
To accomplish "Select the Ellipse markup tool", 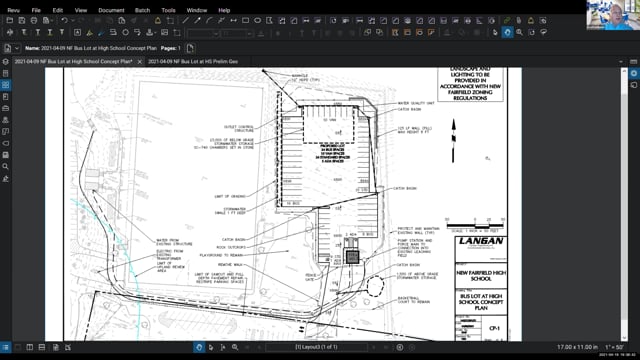I will pos(258,20).
